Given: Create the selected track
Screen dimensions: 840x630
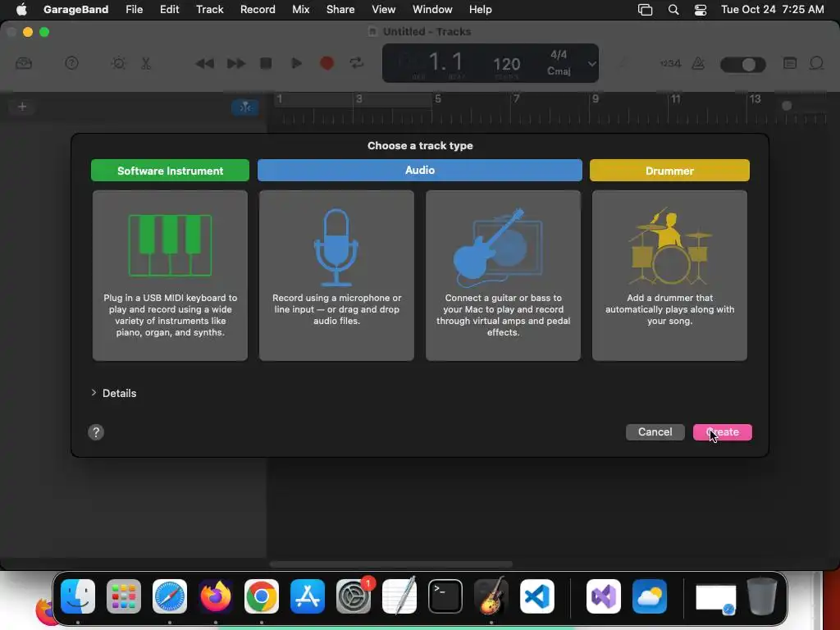Looking at the screenshot, I should pos(722,432).
